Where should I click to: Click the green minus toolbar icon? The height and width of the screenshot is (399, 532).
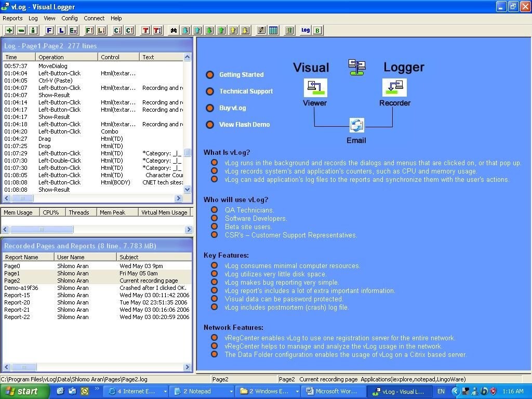click(x=21, y=31)
